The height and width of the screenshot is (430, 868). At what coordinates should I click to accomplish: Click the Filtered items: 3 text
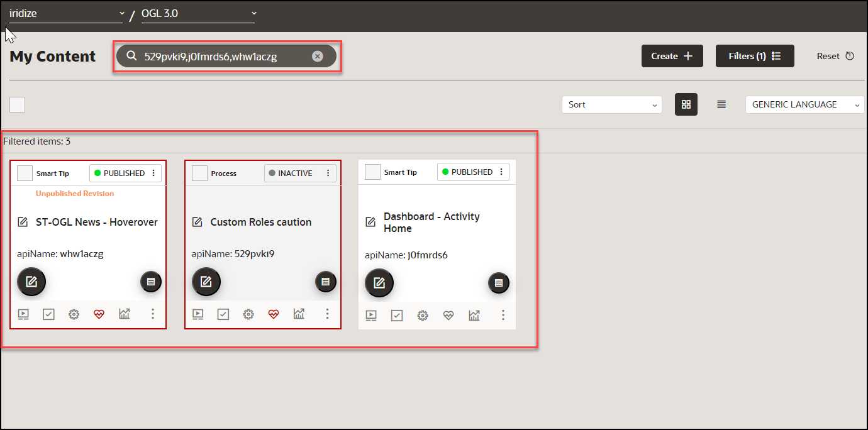(37, 141)
